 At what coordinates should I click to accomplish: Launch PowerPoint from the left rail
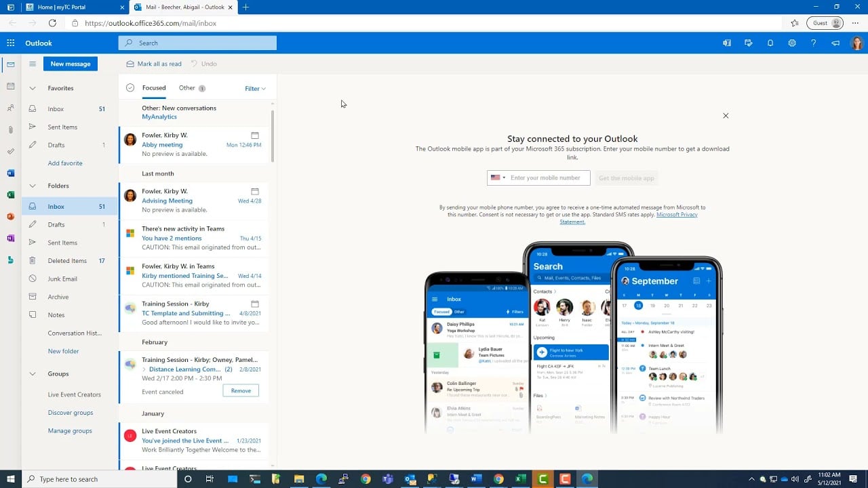10,216
